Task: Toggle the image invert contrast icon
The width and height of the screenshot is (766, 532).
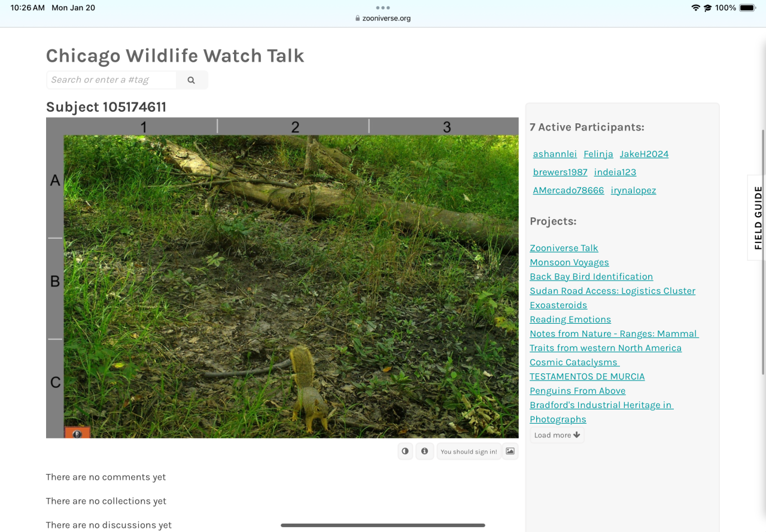Action: coord(405,451)
